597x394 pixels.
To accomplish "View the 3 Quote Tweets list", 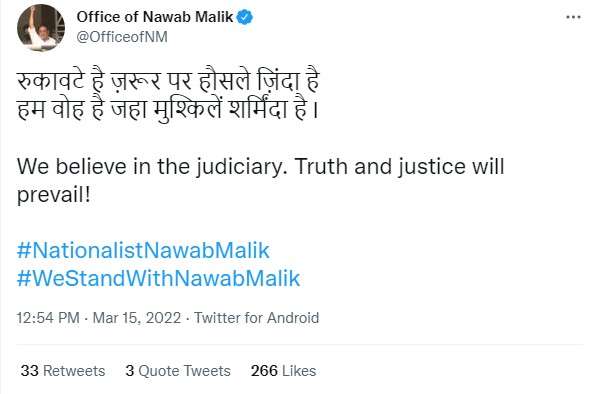I will [x=178, y=371].
